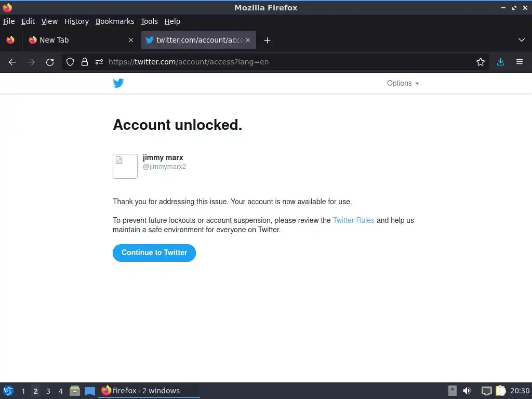Open the Bookmarks menu
This screenshot has height=399, width=532.
(115, 21)
